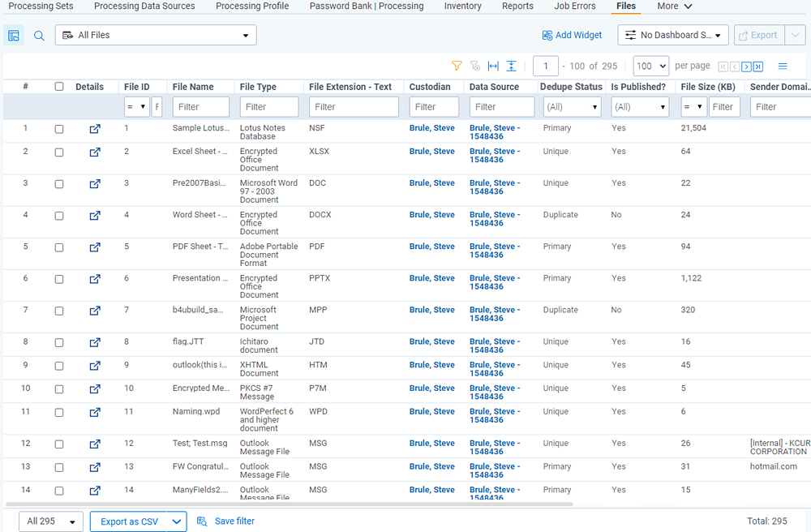Open the All Files view dropdown
Viewport: 811px width, 532px height.
point(156,35)
